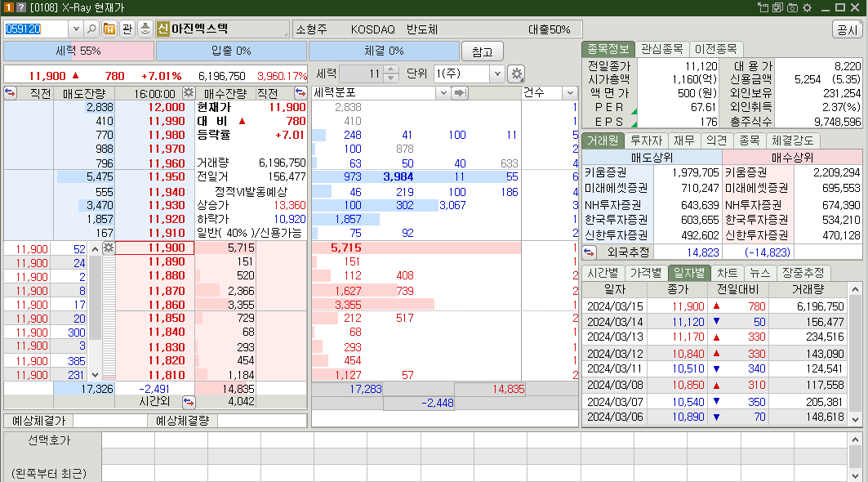Click the 하락가 10,920 value

(x=290, y=220)
